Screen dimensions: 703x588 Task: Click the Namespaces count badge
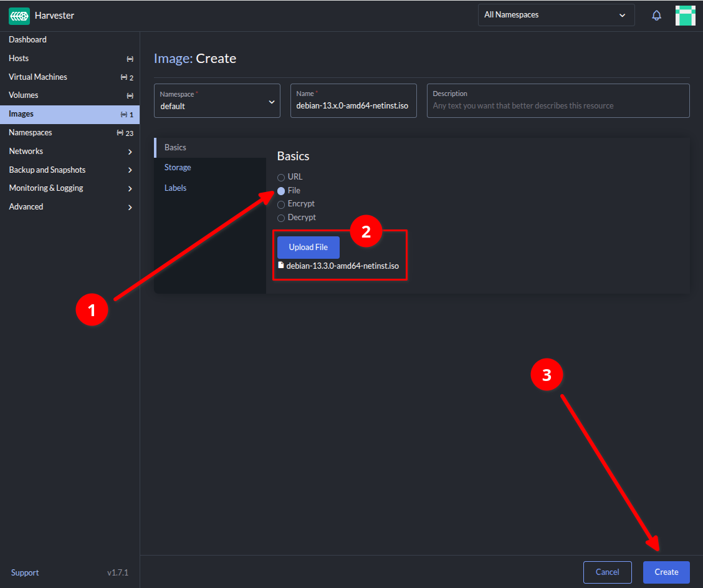[125, 133]
